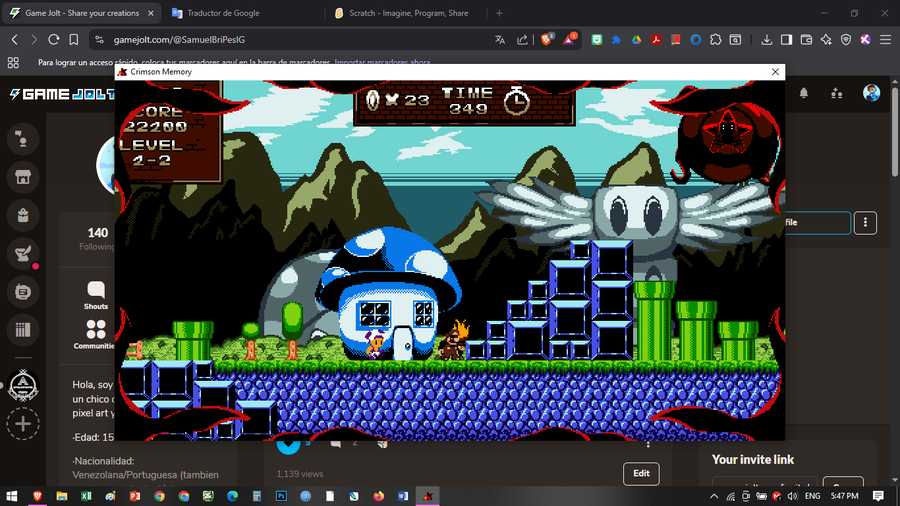
Task: Open the Windows Start menu
Action: (x=11, y=496)
